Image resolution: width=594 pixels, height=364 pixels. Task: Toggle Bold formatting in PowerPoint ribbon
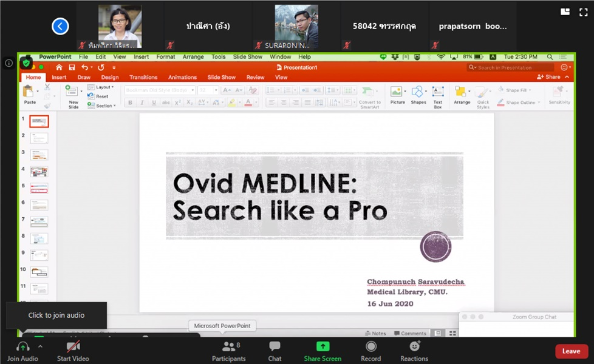pyautogui.click(x=130, y=103)
